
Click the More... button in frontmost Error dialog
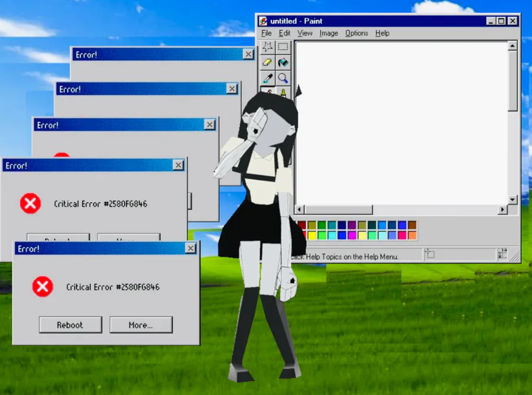click(x=141, y=325)
